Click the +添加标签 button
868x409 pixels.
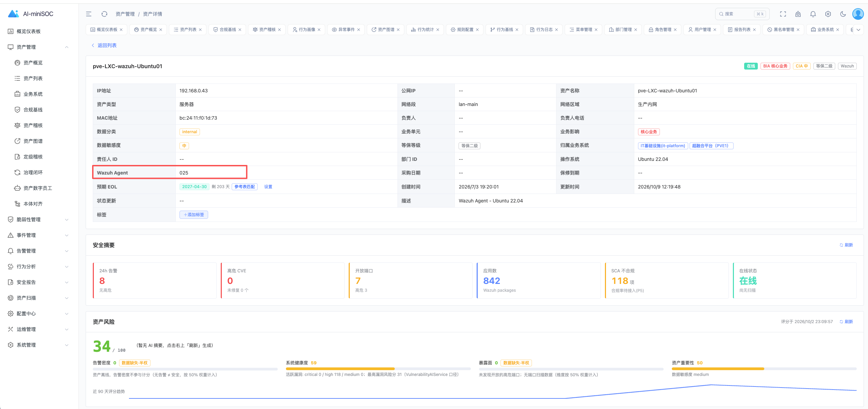(x=194, y=215)
